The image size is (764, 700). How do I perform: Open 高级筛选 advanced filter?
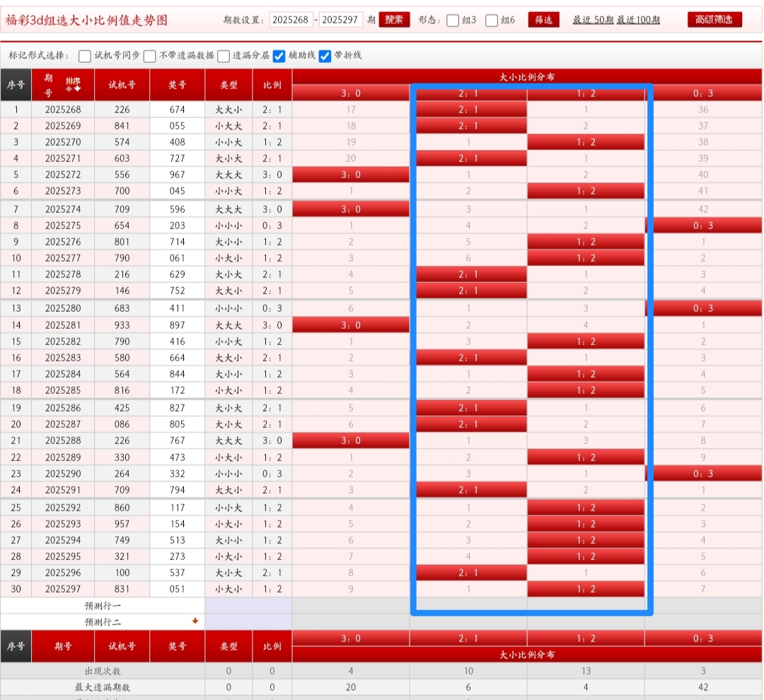714,20
